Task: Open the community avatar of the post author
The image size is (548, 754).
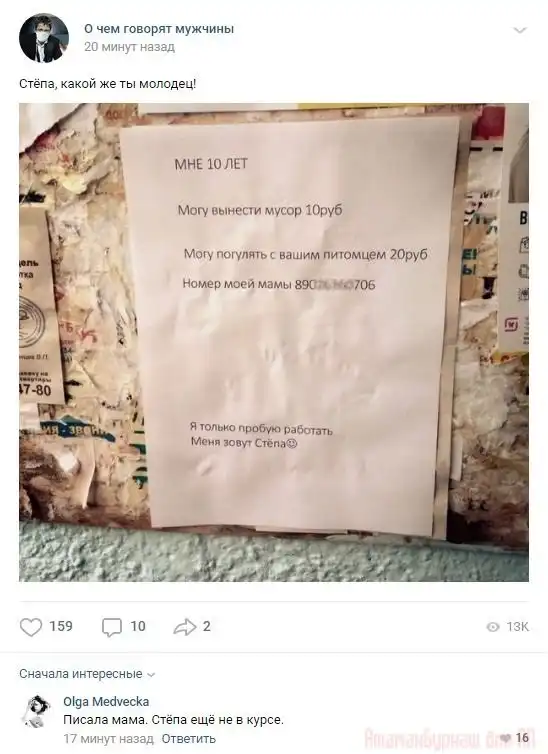Action: (43, 38)
